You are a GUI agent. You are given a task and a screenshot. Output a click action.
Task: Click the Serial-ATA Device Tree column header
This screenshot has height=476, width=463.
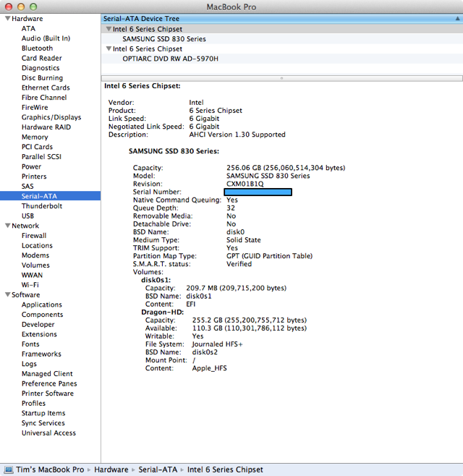point(281,19)
